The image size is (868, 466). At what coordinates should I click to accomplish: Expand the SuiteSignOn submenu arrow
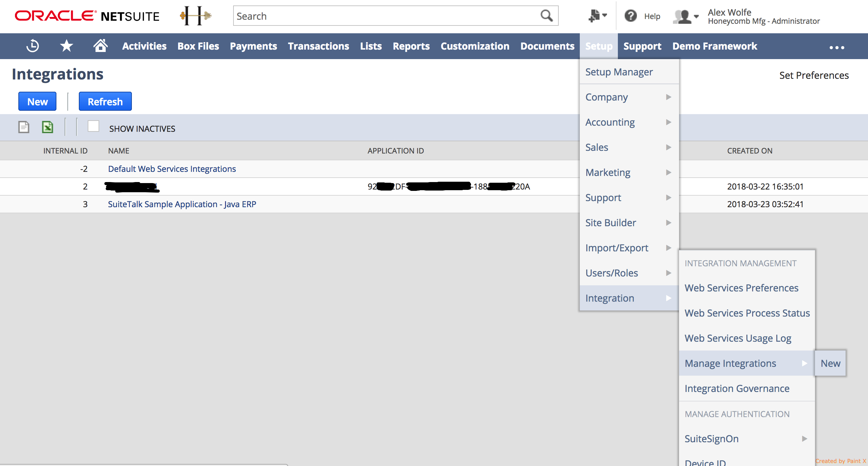click(804, 439)
